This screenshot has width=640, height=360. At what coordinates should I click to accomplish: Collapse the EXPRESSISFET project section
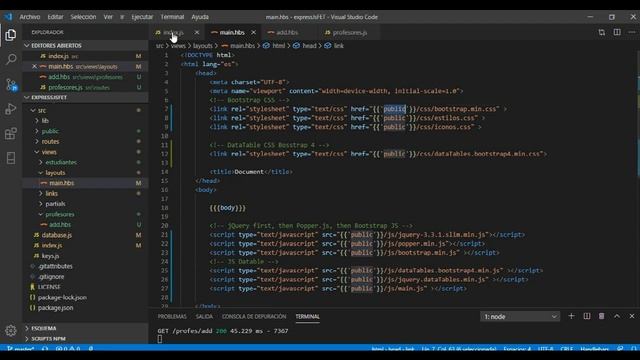pos(86,98)
